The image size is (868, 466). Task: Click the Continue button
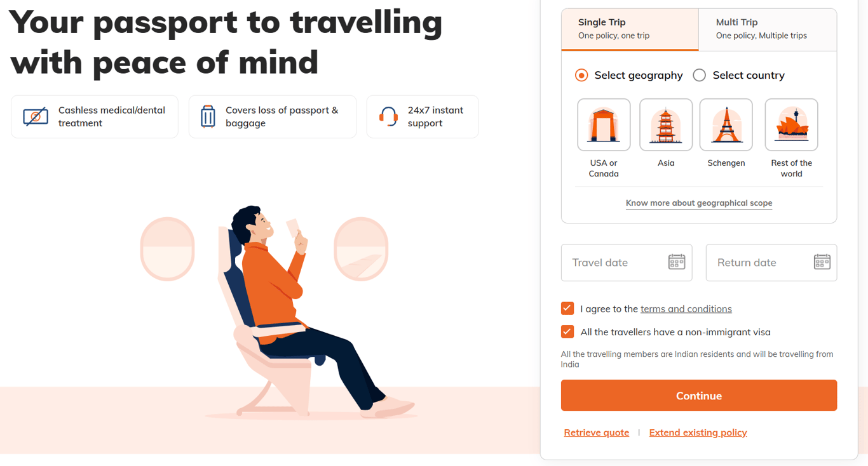coord(699,396)
